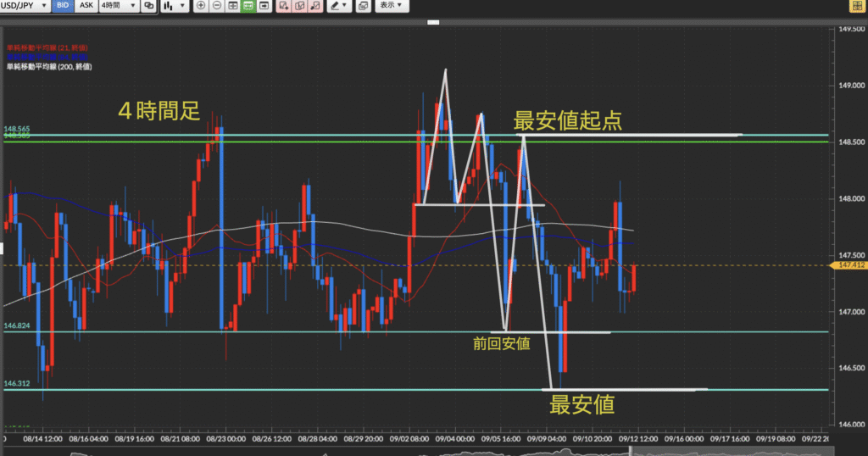This screenshot has width=868, height=456.
Task: Click the 148.000 price axis label
Action: point(851,198)
